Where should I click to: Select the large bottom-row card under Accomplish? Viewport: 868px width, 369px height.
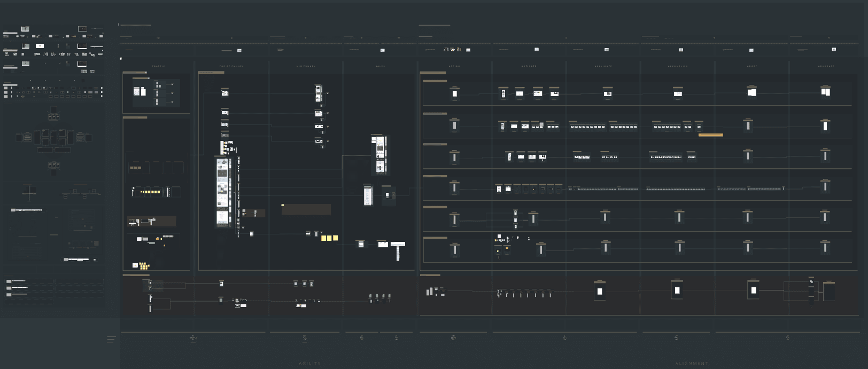point(677,290)
